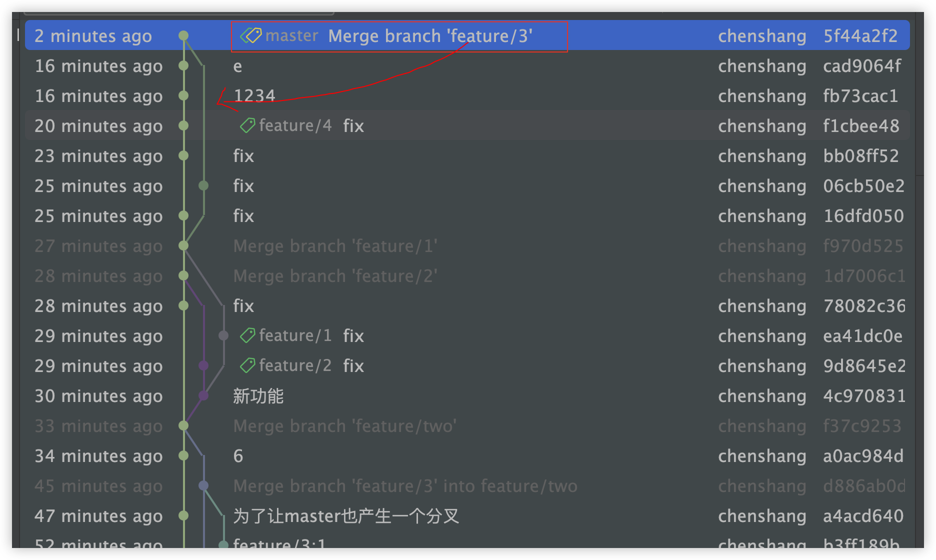936x560 pixels.
Task: Select commit 'Merge branch feature/3 into feature/two'
Action: point(405,486)
